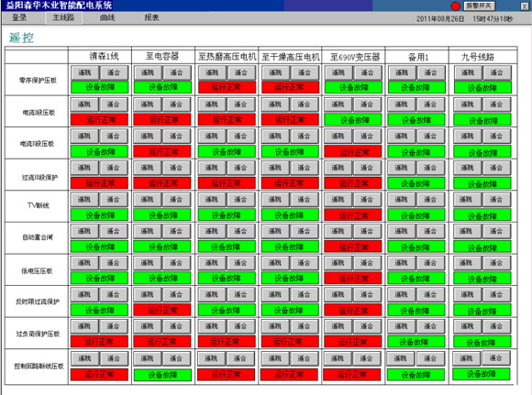Click 遥合 for 零序保护压板 on 至电容器

click(x=176, y=72)
